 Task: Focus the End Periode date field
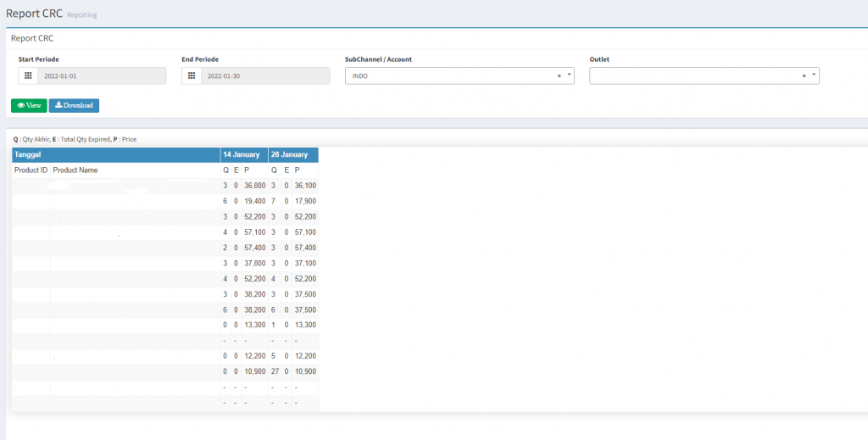pos(264,76)
